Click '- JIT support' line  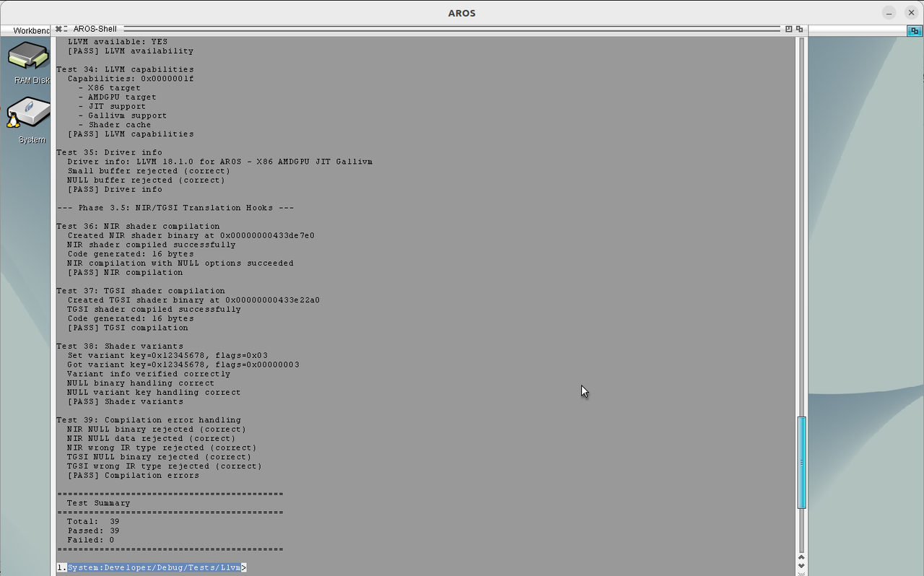(x=112, y=107)
